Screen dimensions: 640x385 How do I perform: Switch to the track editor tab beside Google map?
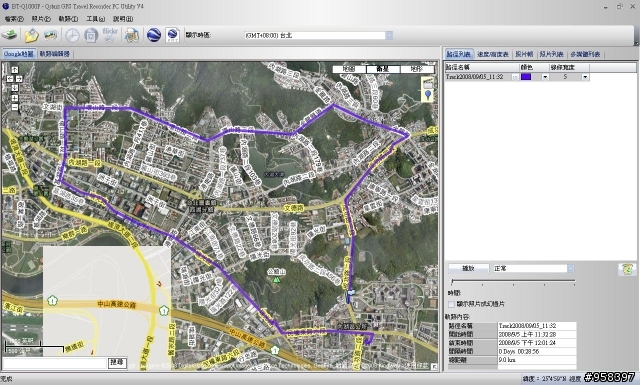point(54,54)
